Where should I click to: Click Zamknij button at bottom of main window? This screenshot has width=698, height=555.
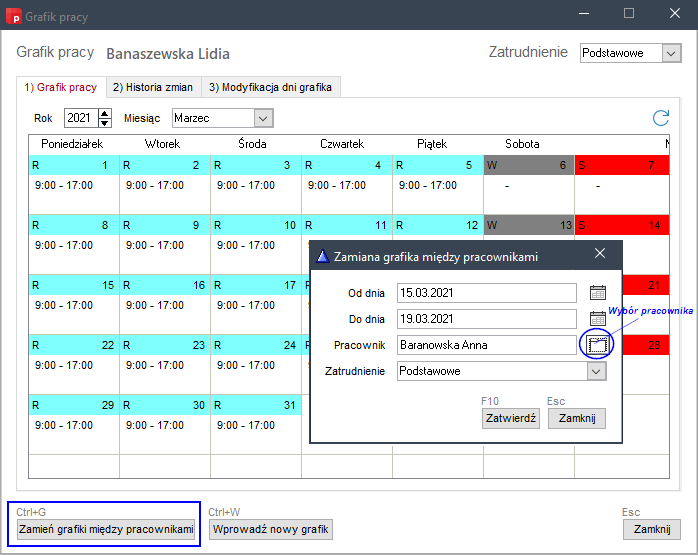[651, 529]
